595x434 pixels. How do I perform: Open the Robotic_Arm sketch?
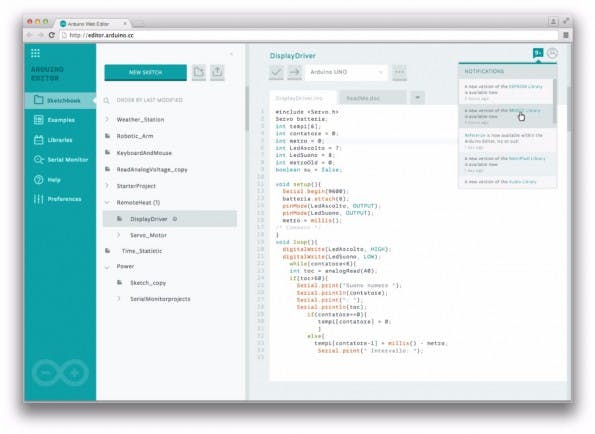click(x=135, y=136)
